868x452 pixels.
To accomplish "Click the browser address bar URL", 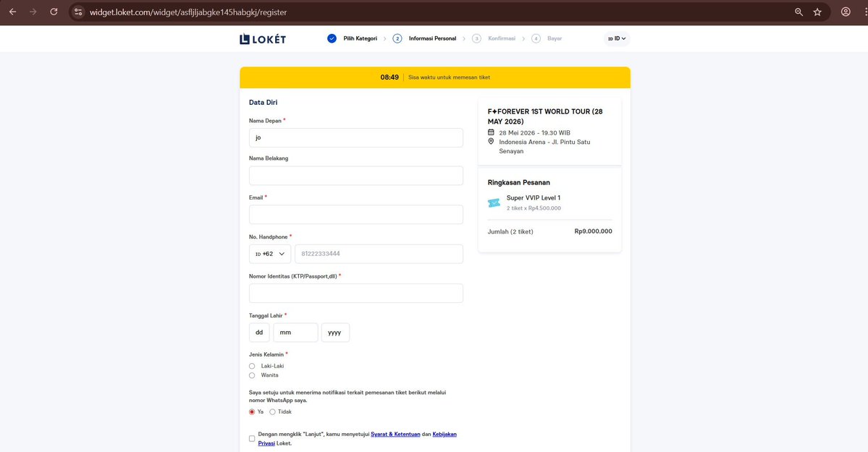I will click(188, 12).
